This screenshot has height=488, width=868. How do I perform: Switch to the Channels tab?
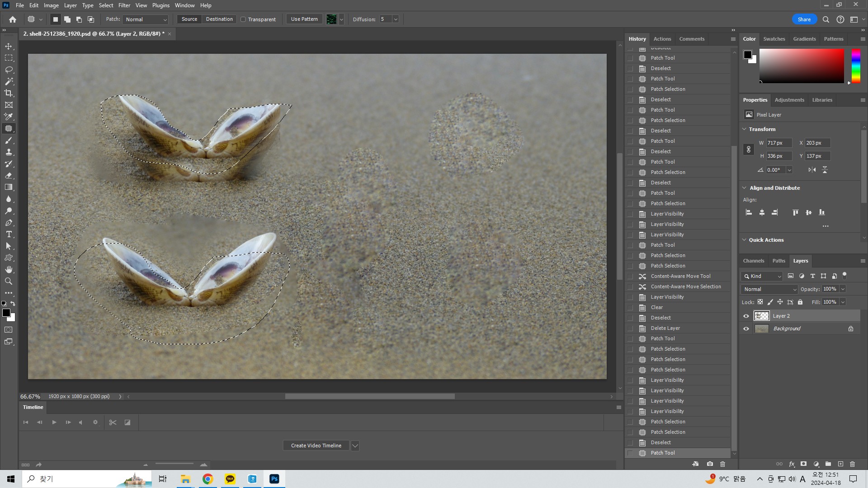[753, 261]
